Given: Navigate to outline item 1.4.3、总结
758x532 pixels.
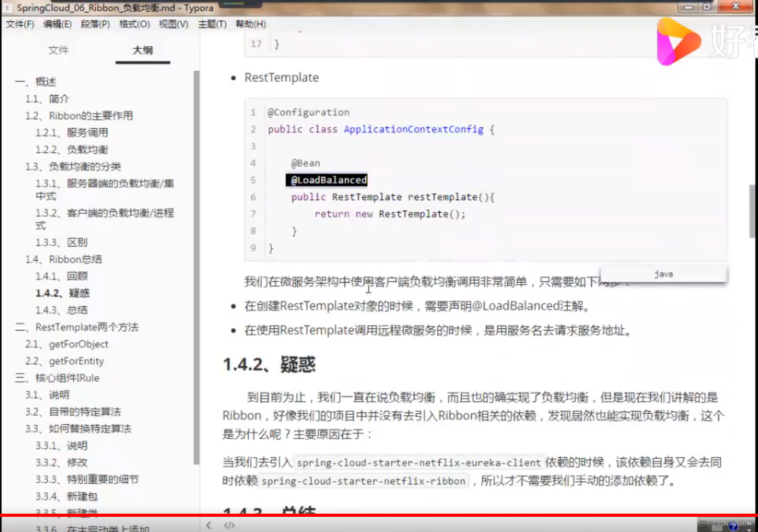Looking at the screenshot, I should (x=62, y=310).
